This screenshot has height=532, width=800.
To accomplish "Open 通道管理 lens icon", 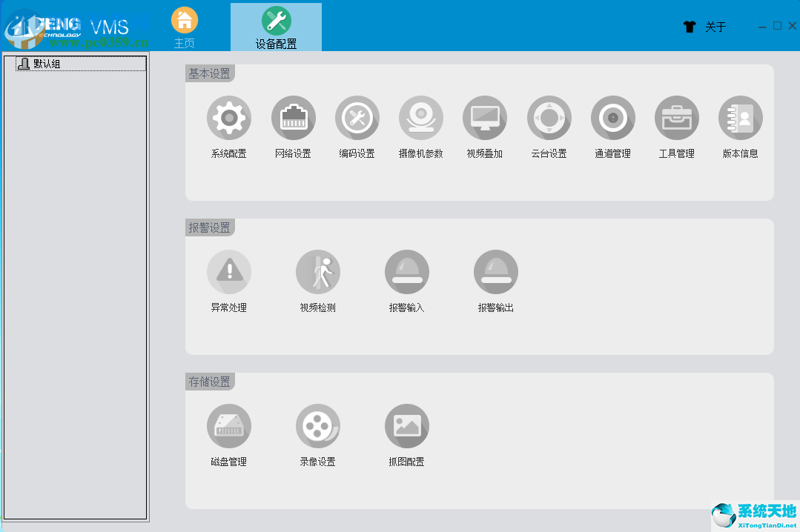I will [x=612, y=118].
